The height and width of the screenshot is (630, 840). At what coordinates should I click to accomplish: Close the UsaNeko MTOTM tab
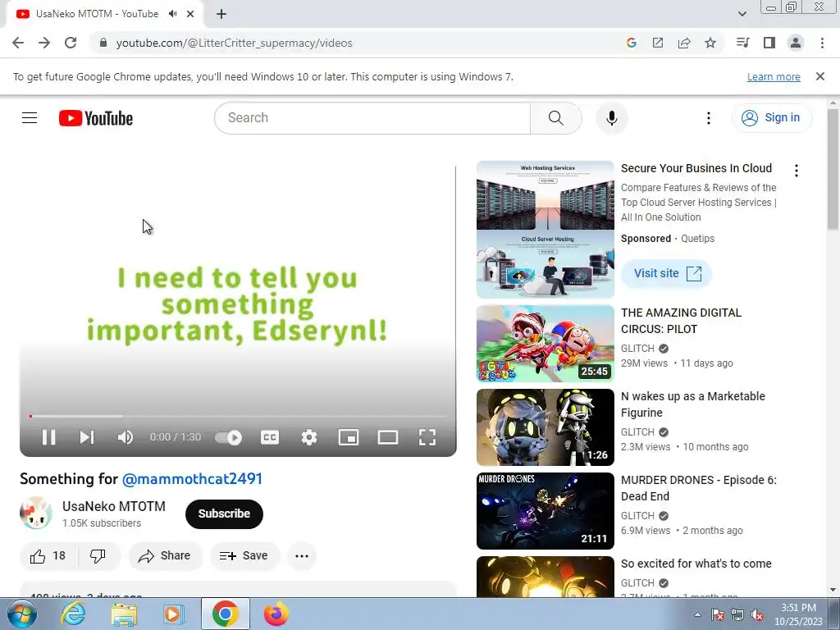click(190, 14)
